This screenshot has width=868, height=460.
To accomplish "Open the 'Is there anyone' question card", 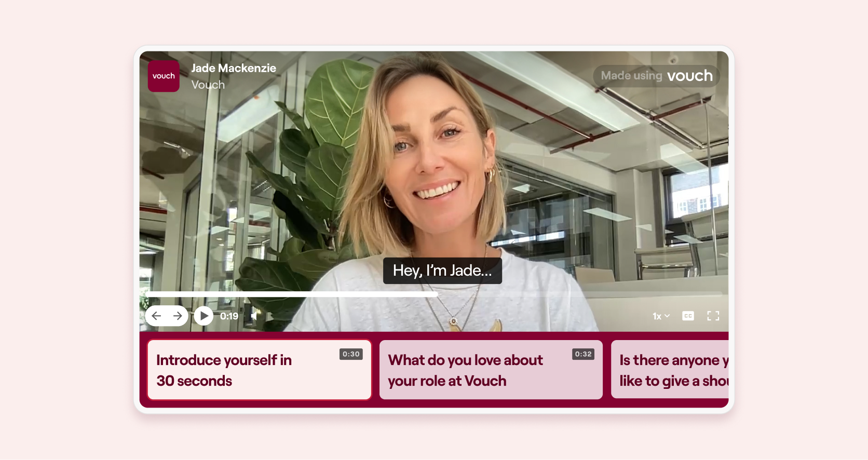I will pyautogui.click(x=670, y=370).
